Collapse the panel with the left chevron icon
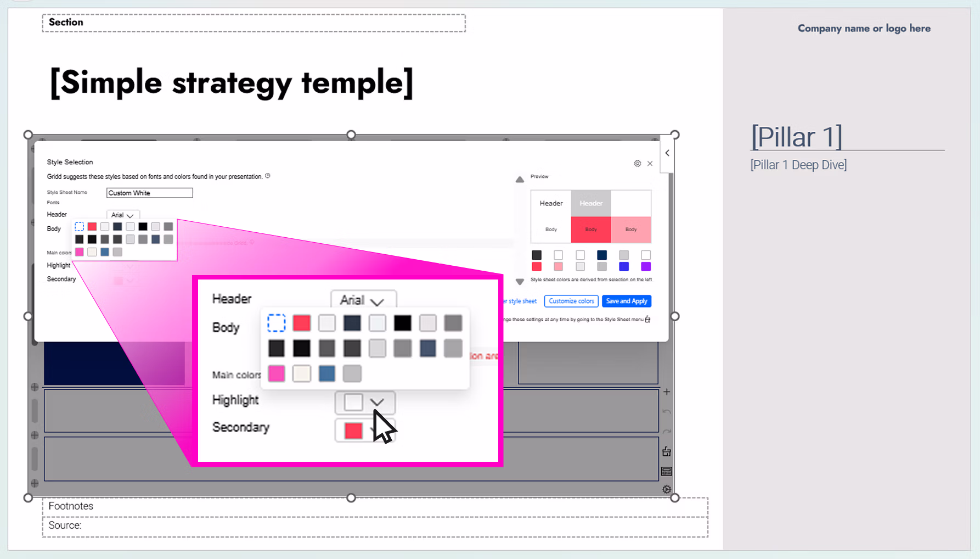The height and width of the screenshot is (559, 980). pos(667,153)
